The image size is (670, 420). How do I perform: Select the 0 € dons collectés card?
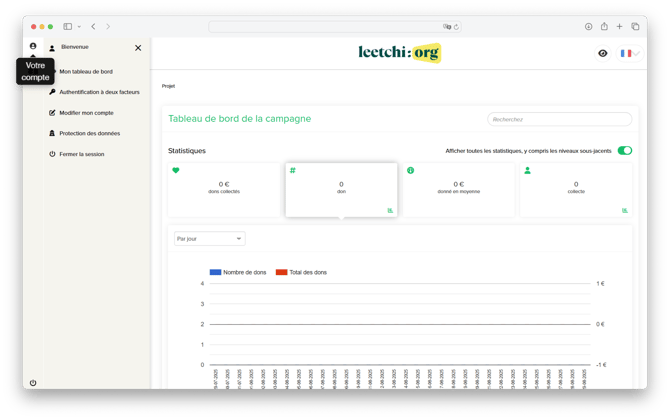(224, 190)
